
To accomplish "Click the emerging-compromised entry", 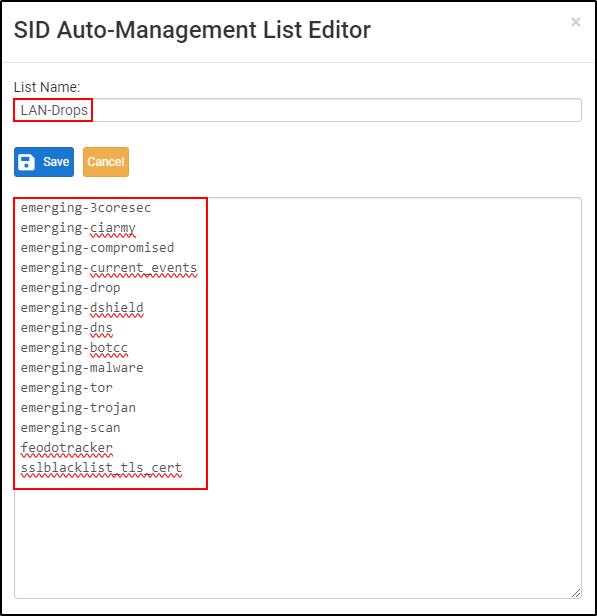I will pos(97,248).
